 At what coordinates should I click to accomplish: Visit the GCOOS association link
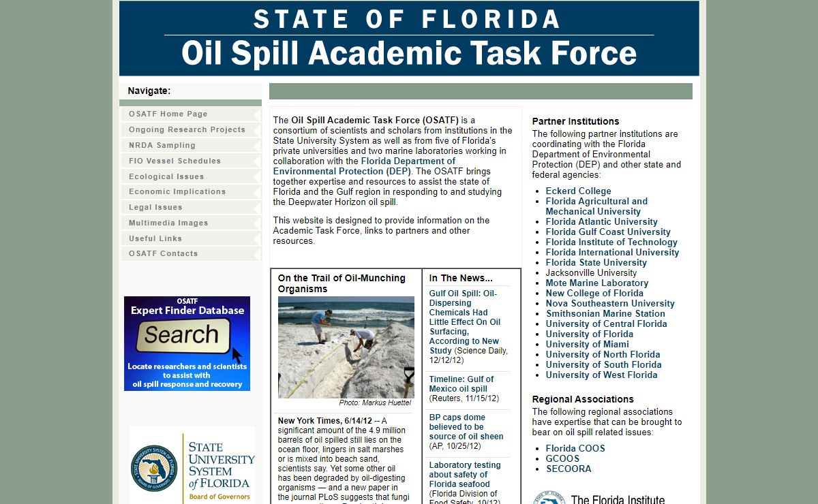tap(562, 459)
